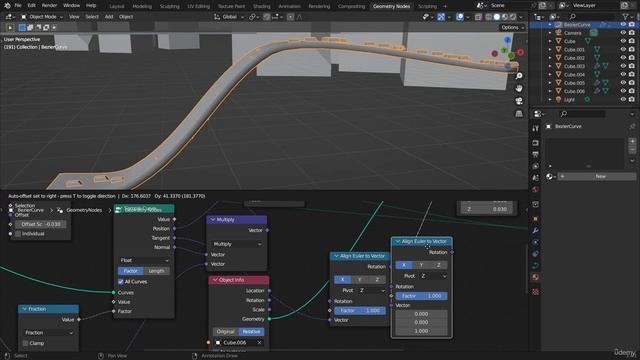Image resolution: width=640 pixels, height=360 pixels.
Task: Open Fraction operation dropdown
Action: (49, 333)
